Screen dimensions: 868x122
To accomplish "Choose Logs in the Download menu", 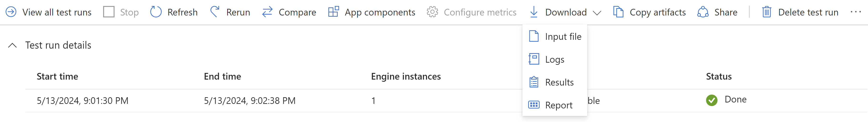I will coord(554,59).
